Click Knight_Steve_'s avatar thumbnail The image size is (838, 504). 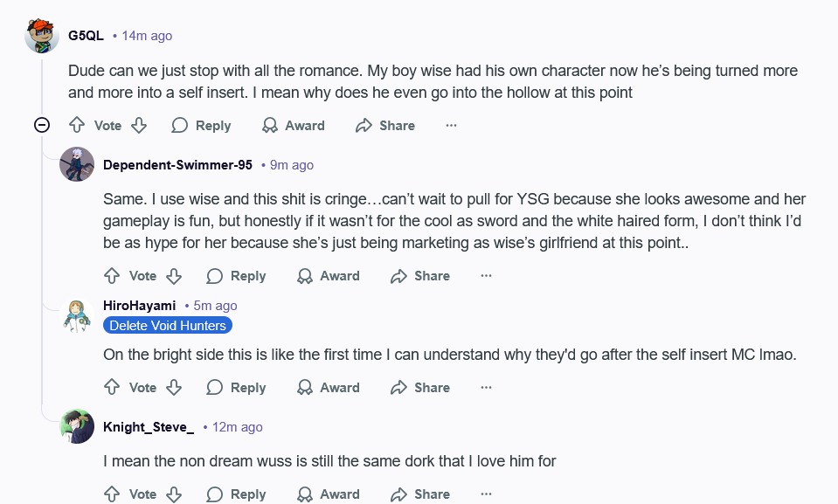(77, 426)
